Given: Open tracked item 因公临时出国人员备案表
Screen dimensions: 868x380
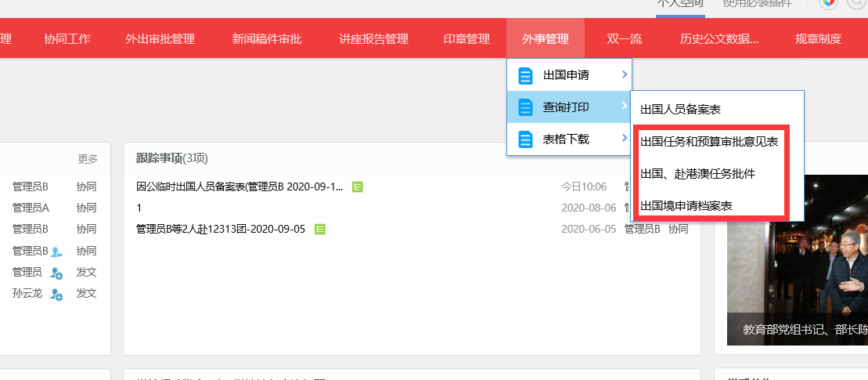Looking at the screenshot, I should (239, 186).
